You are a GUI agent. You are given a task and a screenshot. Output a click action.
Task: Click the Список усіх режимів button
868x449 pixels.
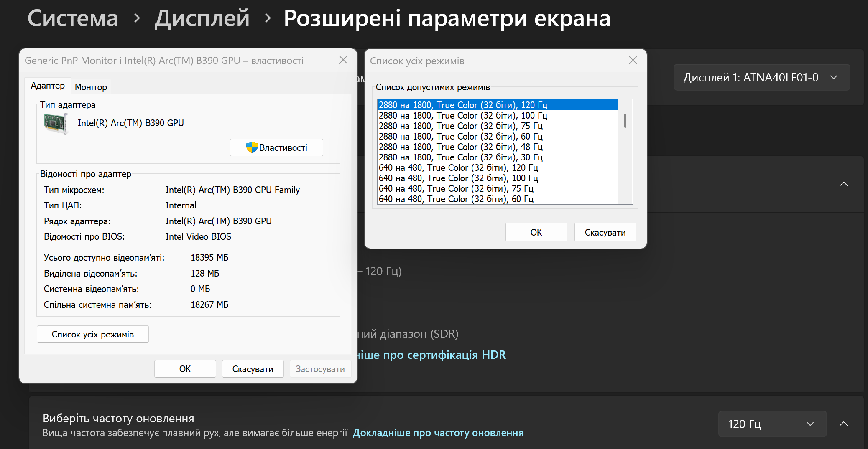point(93,334)
